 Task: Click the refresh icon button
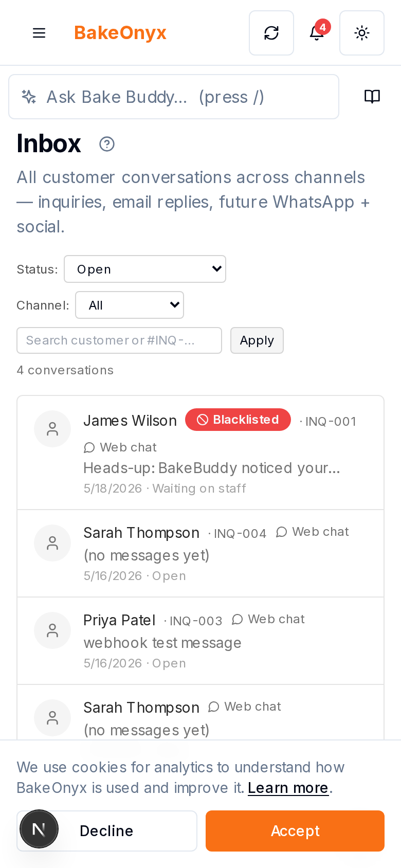click(271, 33)
